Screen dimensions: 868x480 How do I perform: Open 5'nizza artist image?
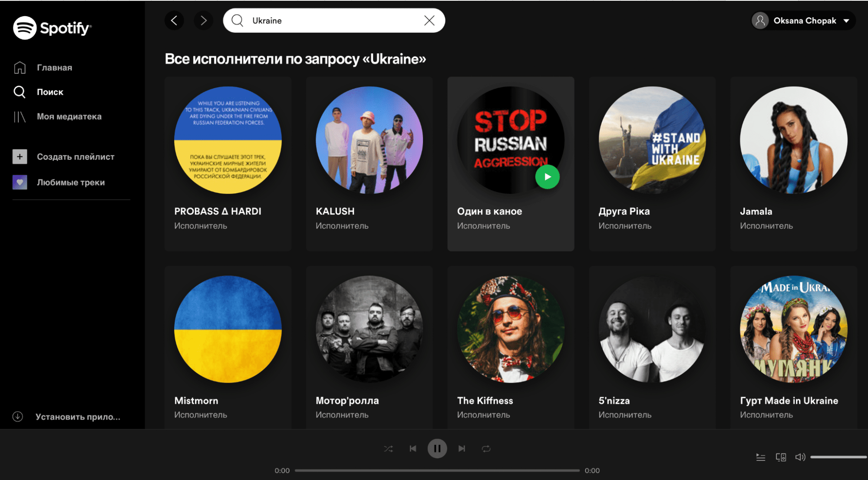652,329
